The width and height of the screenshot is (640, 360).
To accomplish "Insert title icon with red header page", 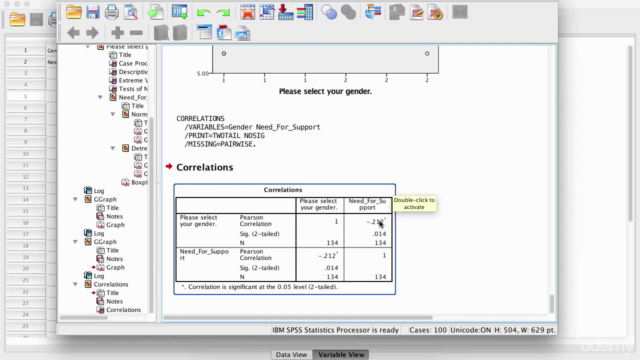I will click(x=224, y=33).
